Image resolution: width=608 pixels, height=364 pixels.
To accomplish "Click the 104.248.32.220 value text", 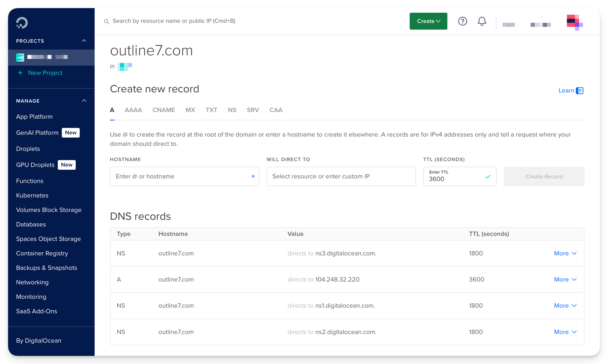I will (x=337, y=280).
